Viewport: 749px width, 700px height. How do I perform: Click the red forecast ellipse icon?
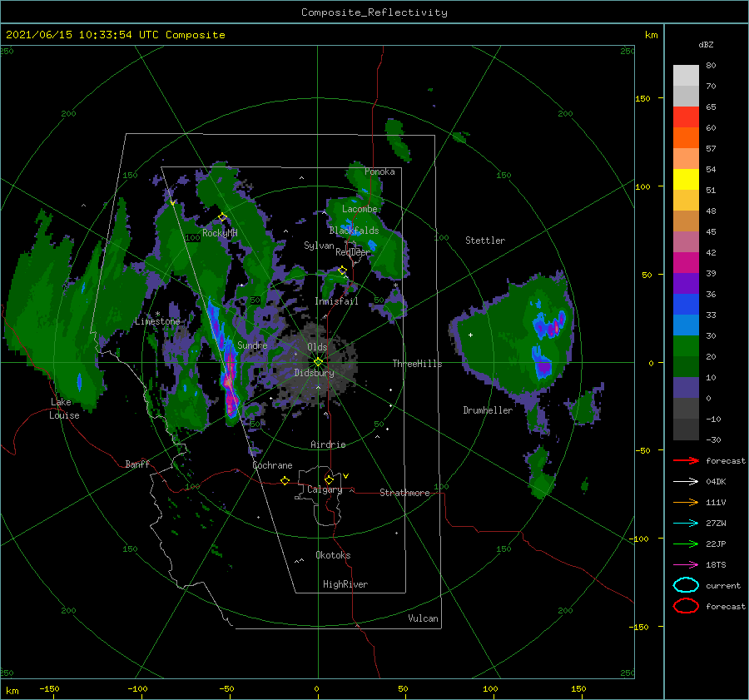tap(686, 606)
